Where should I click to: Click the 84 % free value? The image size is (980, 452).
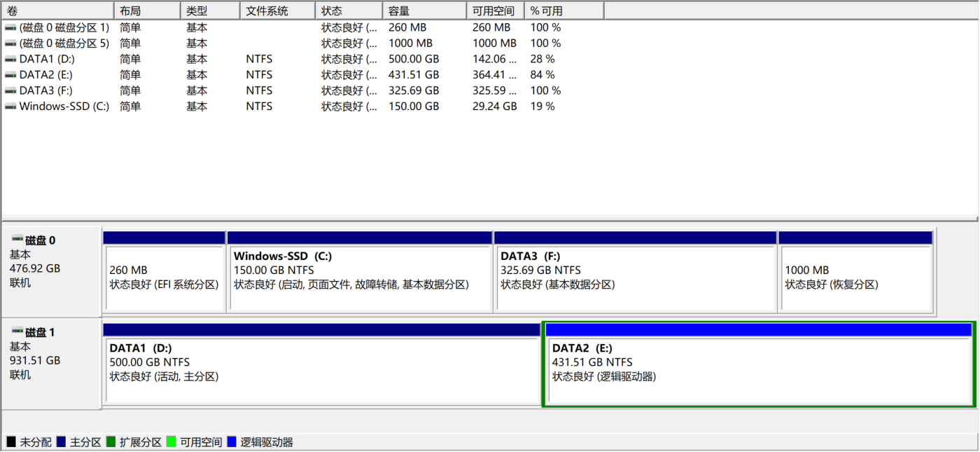(x=542, y=75)
